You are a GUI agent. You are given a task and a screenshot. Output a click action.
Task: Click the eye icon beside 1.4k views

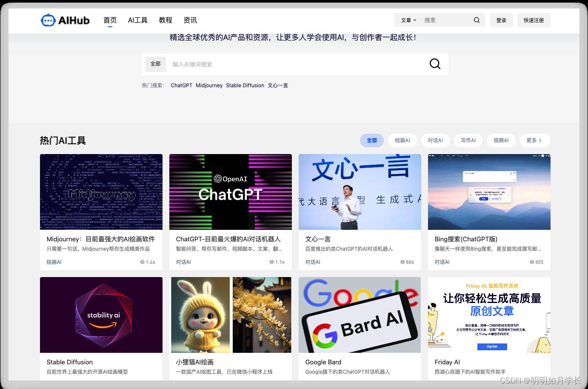tap(143, 262)
